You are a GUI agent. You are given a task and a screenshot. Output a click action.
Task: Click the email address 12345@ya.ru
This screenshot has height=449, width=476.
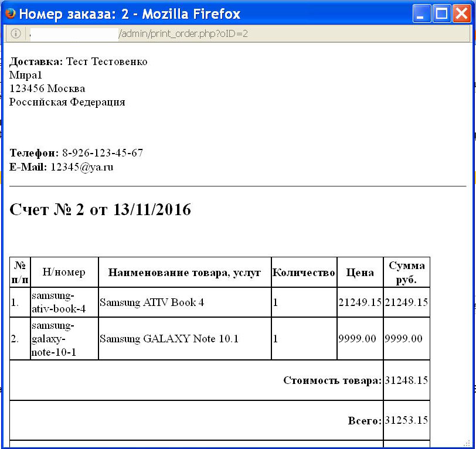point(82,167)
